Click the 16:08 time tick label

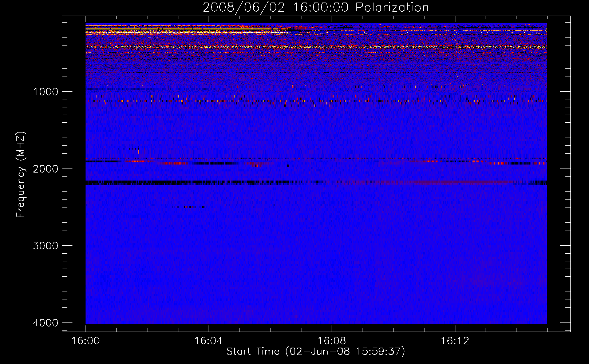pyautogui.click(x=332, y=341)
